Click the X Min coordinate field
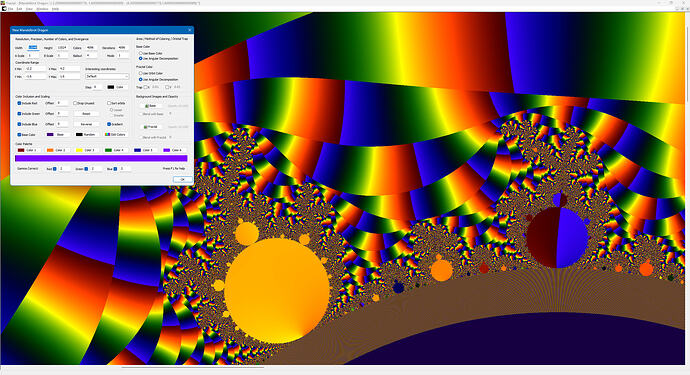Viewport: 690px width, 375px height. click(x=36, y=69)
